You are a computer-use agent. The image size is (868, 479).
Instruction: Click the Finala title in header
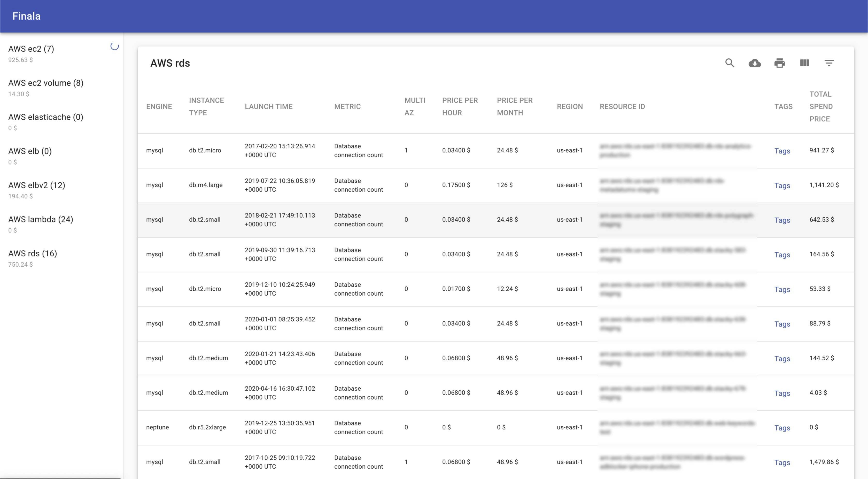coord(26,16)
